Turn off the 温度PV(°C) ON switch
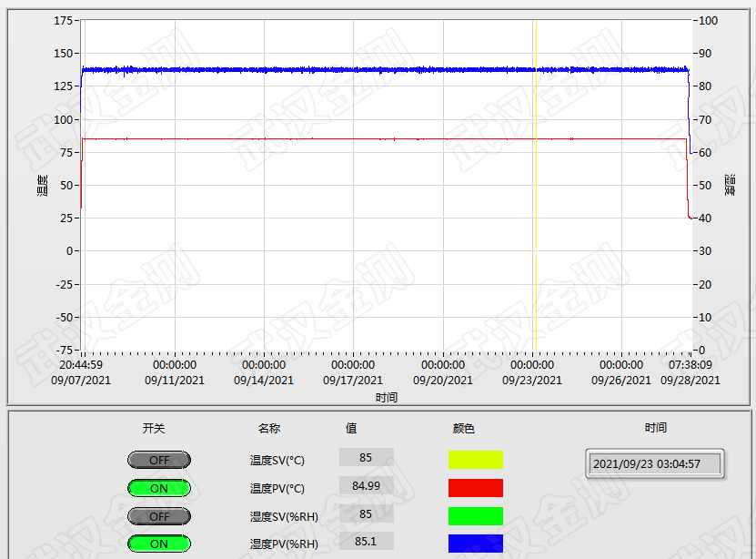Viewport: 756px width, 559px height. coord(158,488)
